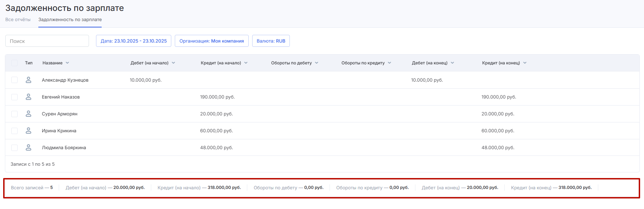Open the Дебет (на начало) column dropdown
This screenshot has height=209, width=644.
[173, 63]
